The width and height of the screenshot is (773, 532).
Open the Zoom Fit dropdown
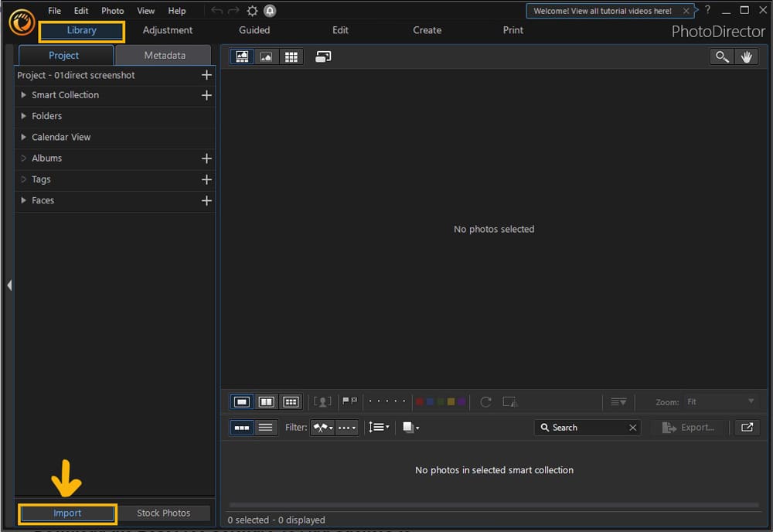point(723,401)
